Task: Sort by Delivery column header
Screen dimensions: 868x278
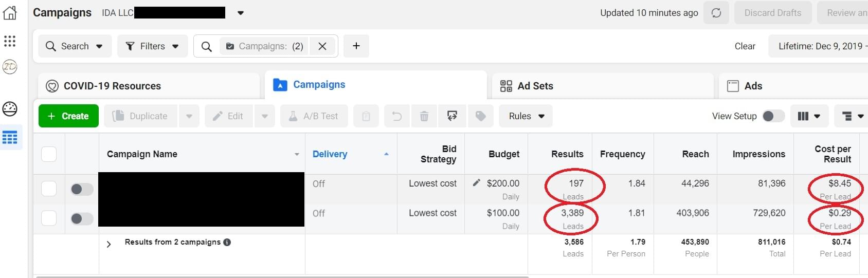Action: click(330, 154)
